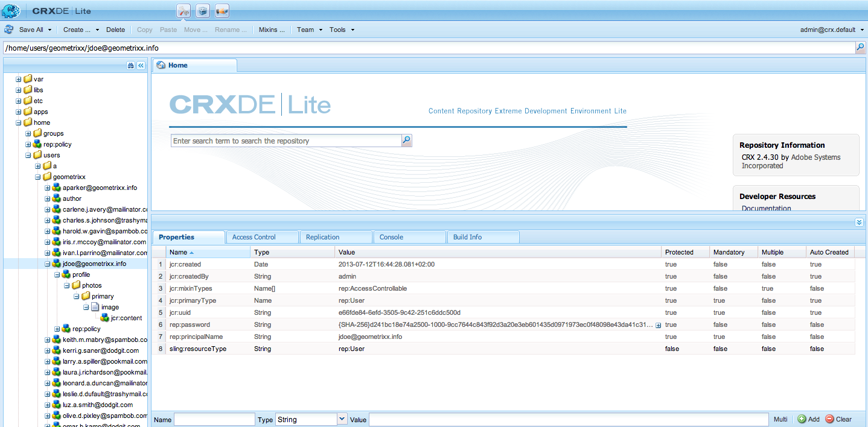The width and height of the screenshot is (868, 427).
Task: Click the author user node icon
Action: click(57, 198)
